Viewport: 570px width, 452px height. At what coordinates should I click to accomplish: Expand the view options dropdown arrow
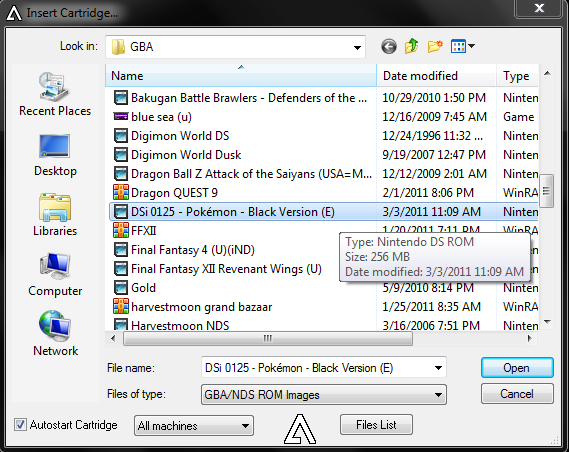[x=471, y=46]
